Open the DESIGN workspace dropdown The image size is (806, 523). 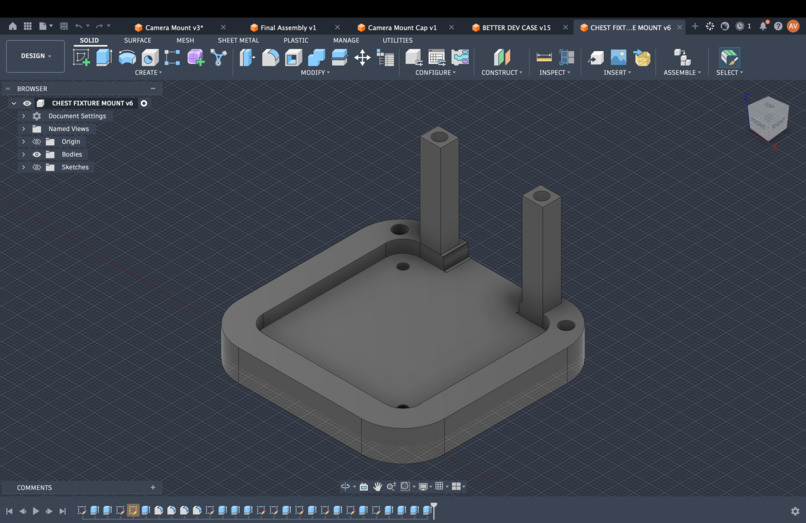35,56
